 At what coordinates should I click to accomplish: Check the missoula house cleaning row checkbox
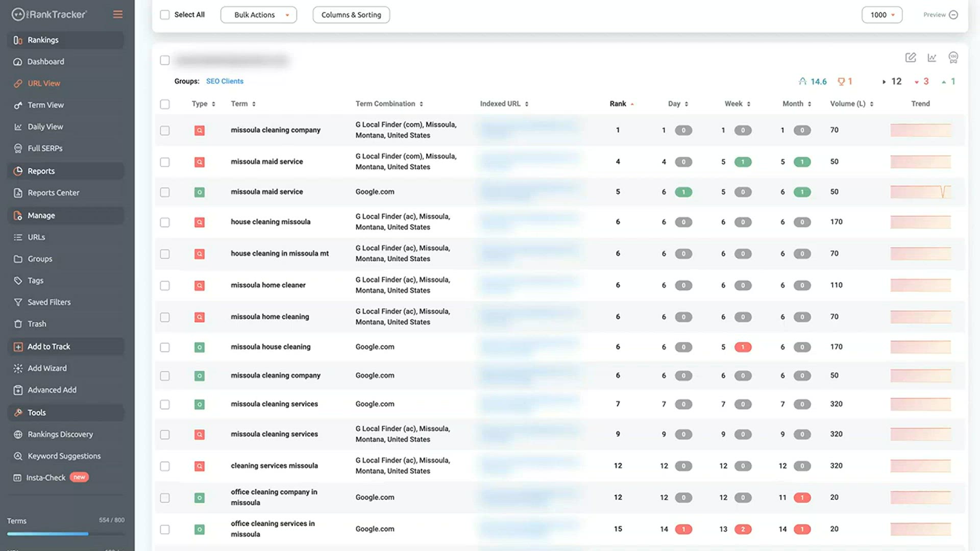165,347
